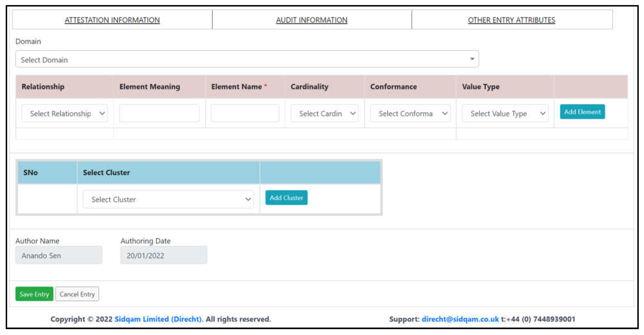The image size is (644, 335).
Task: Click the Element Meaning text field
Action: click(x=159, y=113)
